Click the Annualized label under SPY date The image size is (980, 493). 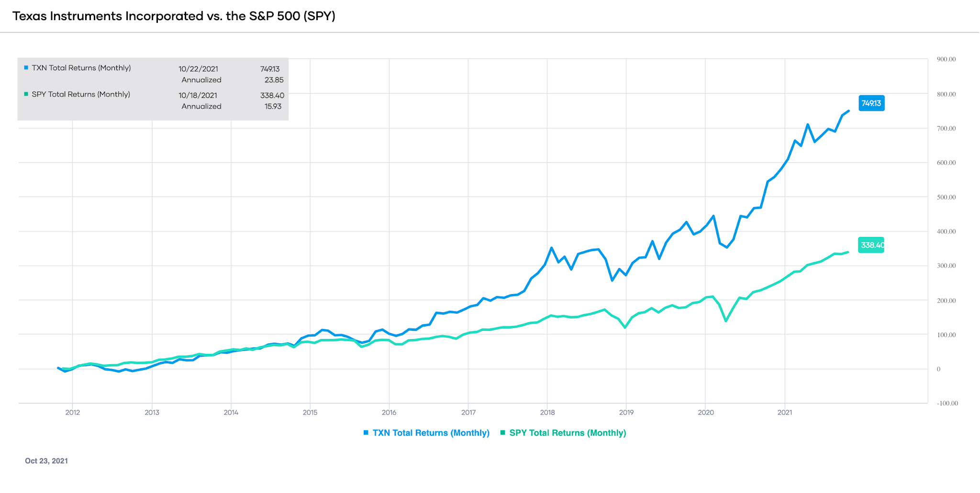coord(201,106)
